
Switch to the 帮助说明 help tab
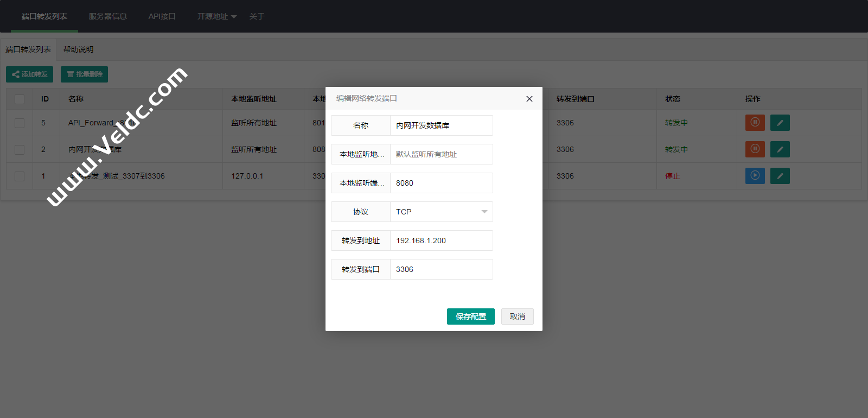coord(78,49)
